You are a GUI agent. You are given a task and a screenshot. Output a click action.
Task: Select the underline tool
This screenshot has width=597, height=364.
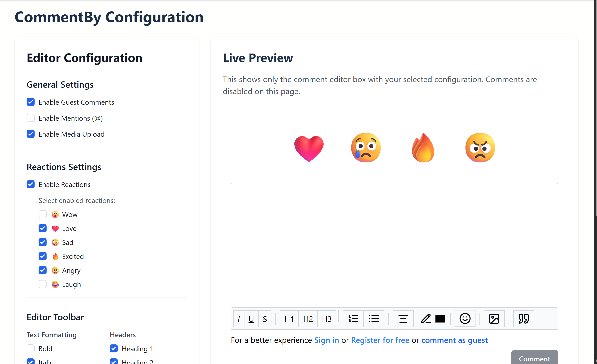[x=251, y=319]
